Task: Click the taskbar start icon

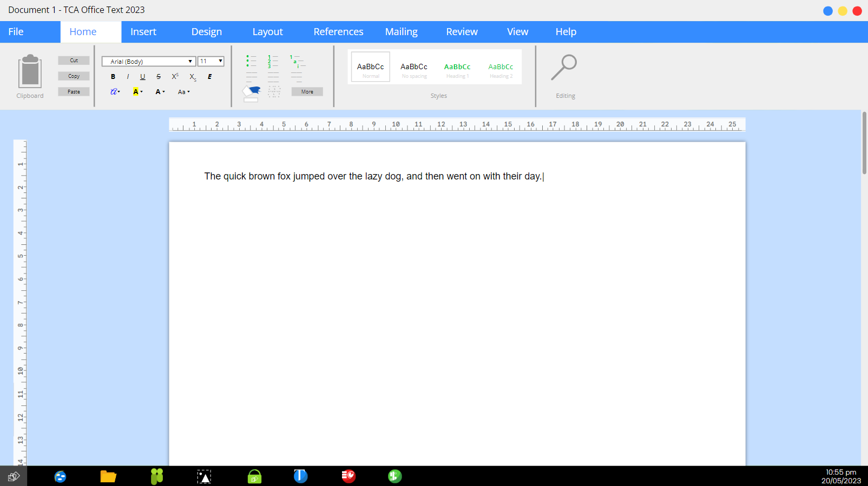Action: [x=14, y=476]
